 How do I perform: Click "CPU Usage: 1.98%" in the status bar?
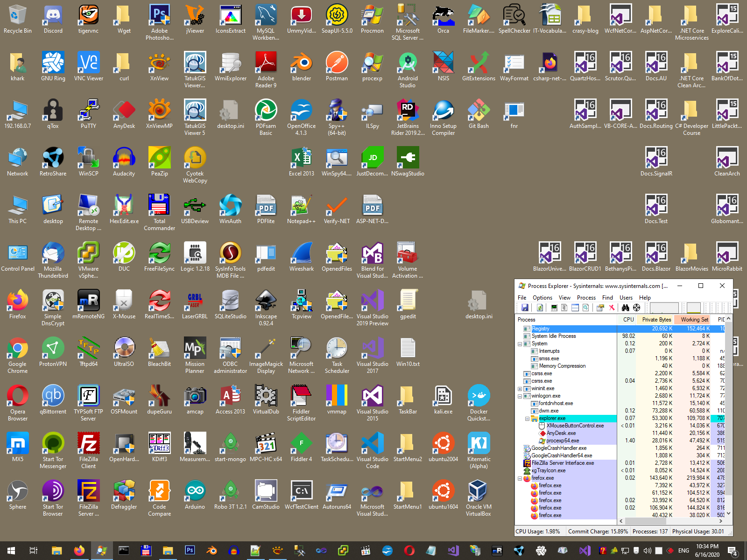pyautogui.click(x=538, y=532)
